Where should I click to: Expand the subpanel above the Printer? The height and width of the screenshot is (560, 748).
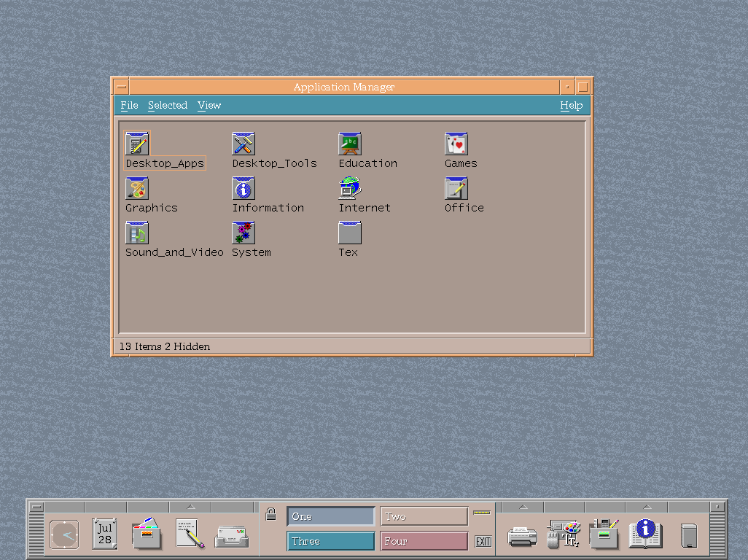(522, 505)
